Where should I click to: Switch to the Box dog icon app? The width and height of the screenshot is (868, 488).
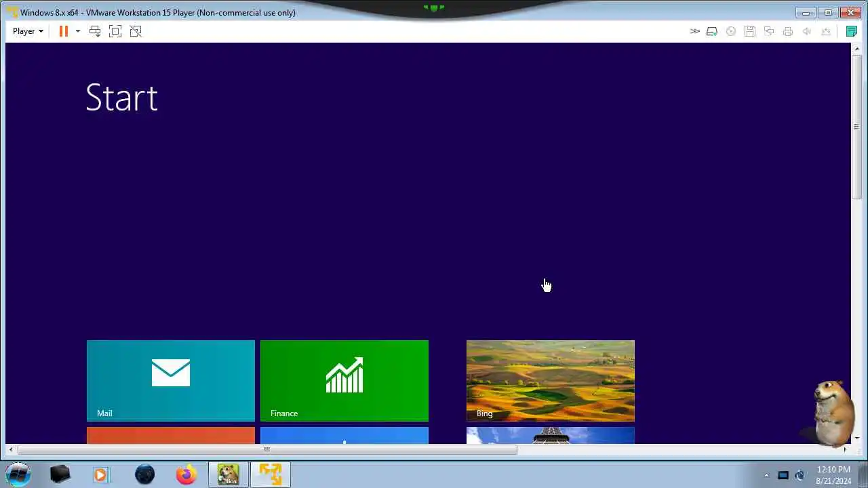tap(229, 474)
